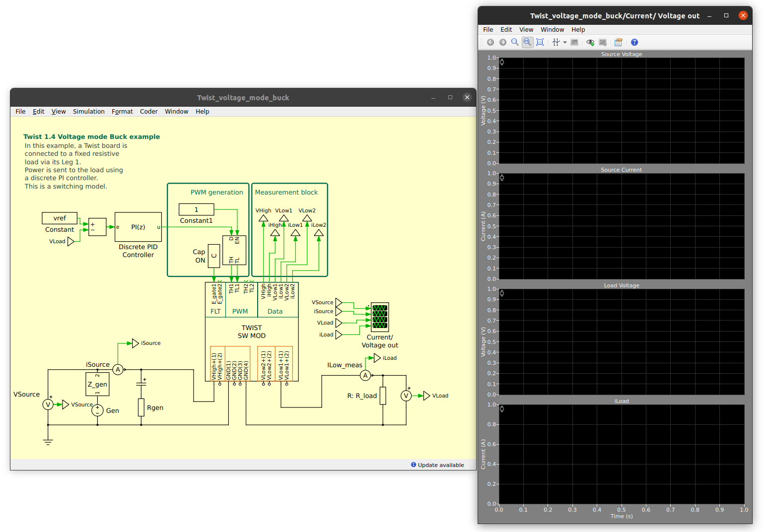This screenshot has height=532, width=771.
Task: Open Help menu in scope window
Action: click(x=578, y=29)
